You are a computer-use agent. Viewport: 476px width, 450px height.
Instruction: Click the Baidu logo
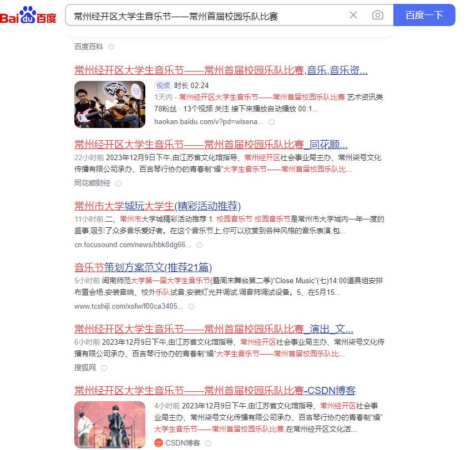pyautogui.click(x=28, y=15)
